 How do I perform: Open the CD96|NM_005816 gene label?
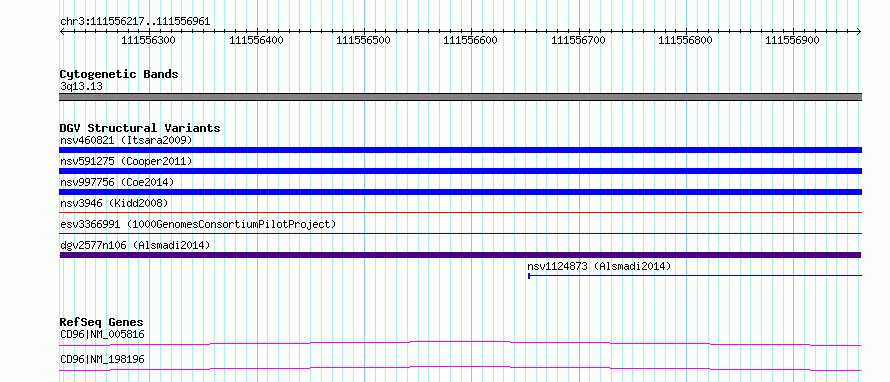pos(102,334)
